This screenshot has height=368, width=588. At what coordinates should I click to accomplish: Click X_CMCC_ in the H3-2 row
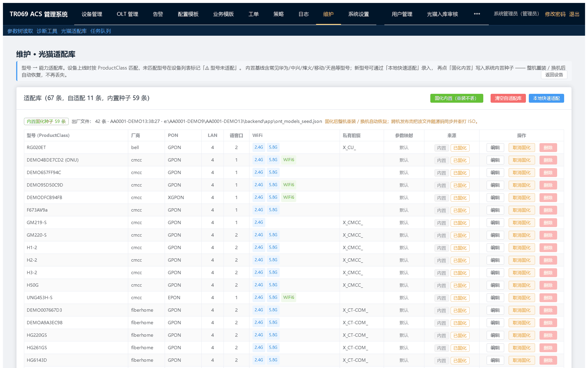353,273
